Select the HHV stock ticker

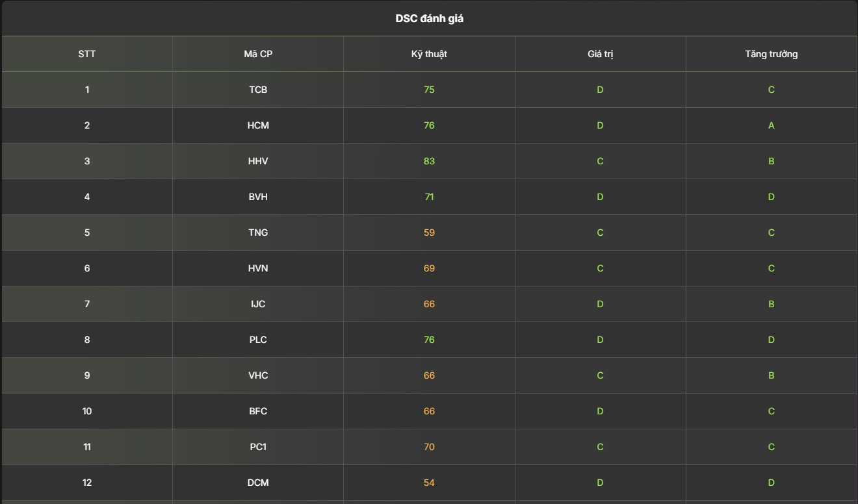pyautogui.click(x=258, y=161)
